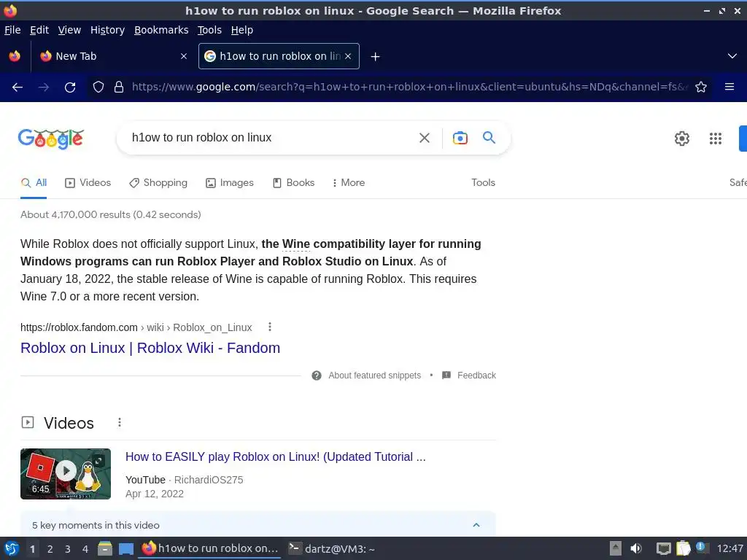Click the taskbar clock 12:47
This screenshot has width=747, height=560.
(729, 548)
